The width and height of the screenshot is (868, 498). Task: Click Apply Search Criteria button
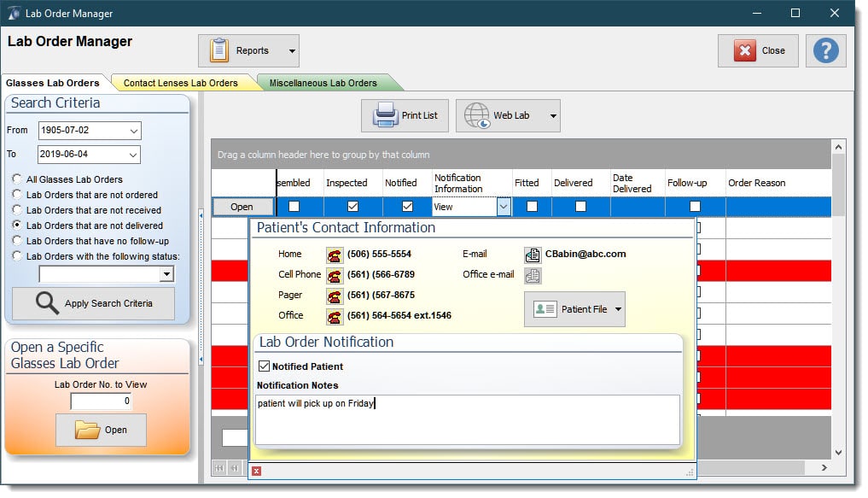(x=94, y=303)
